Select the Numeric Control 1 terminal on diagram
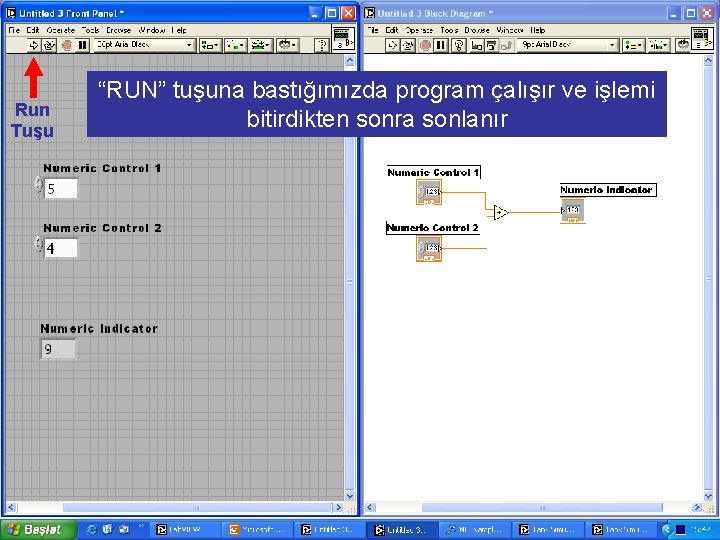 (x=429, y=191)
